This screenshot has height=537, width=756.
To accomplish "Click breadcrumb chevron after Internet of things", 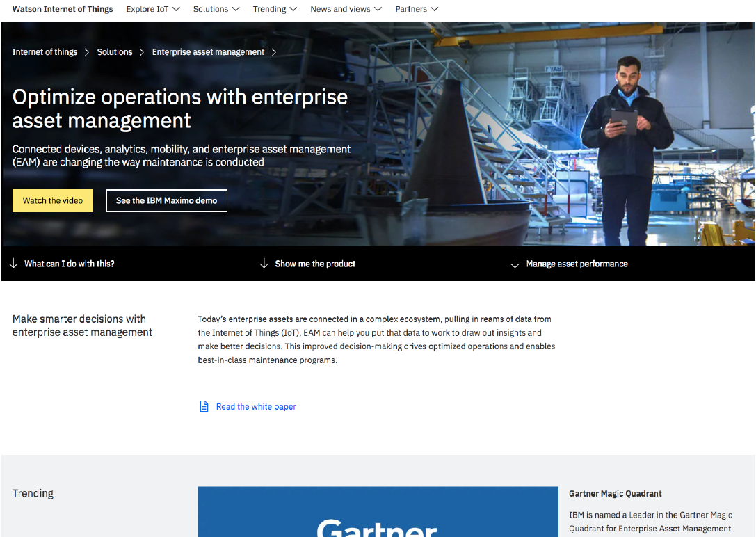I will click(87, 52).
